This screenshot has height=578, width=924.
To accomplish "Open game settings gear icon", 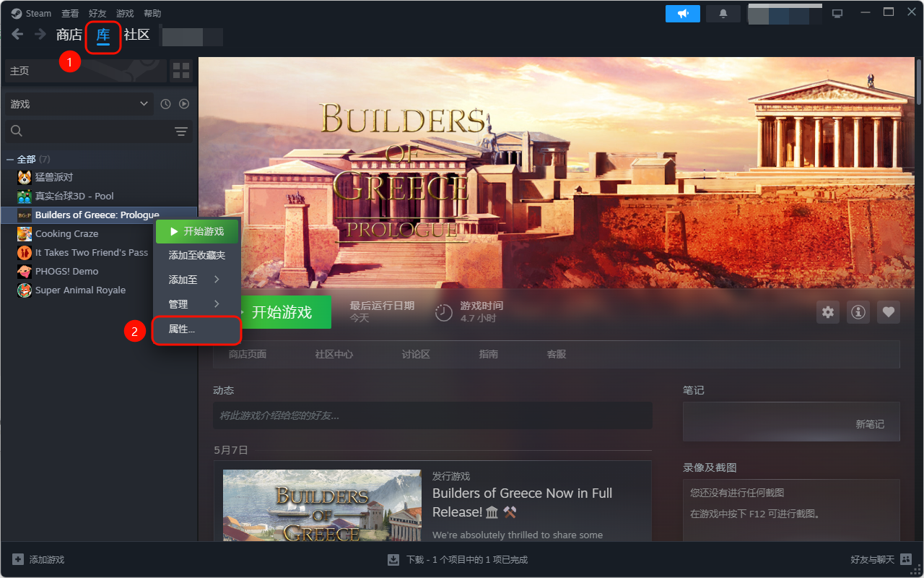I will click(828, 312).
